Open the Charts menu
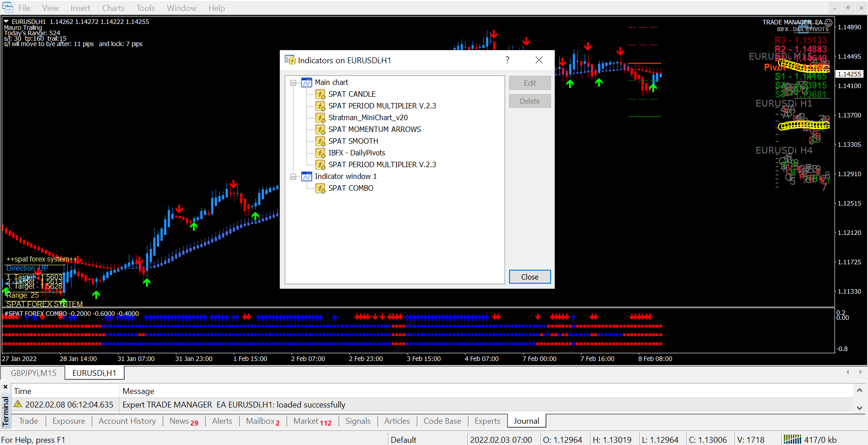868x445 pixels. tap(113, 8)
